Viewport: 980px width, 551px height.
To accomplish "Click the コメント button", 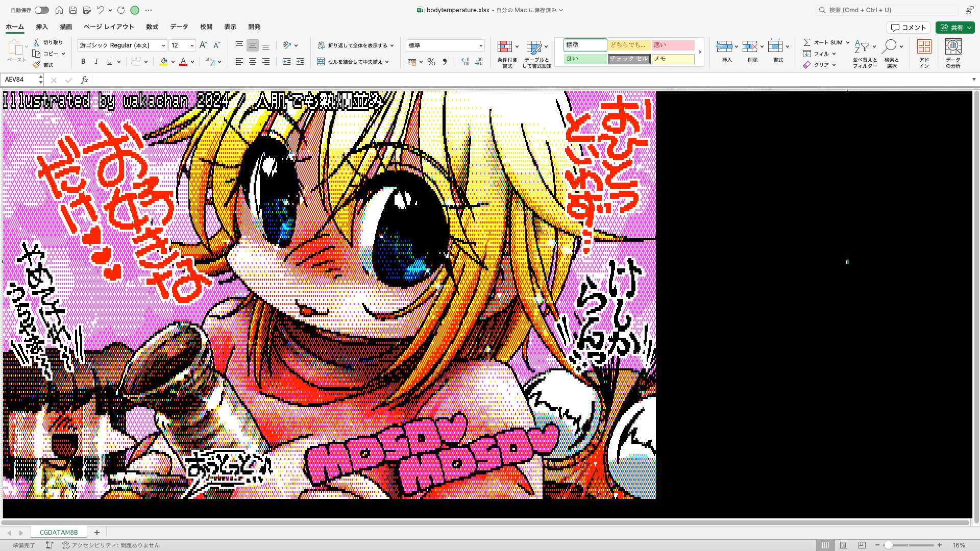I will click(909, 28).
